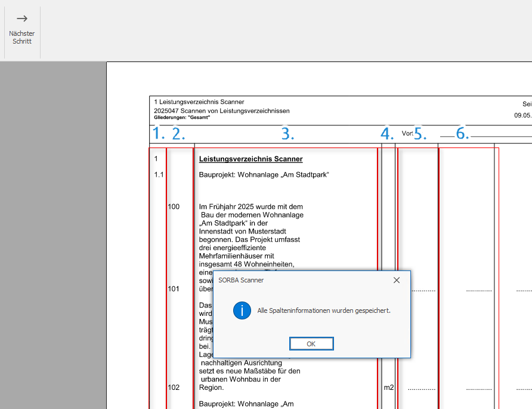Select position number '100'
Viewport: 532px width, 409px height.
click(x=174, y=207)
